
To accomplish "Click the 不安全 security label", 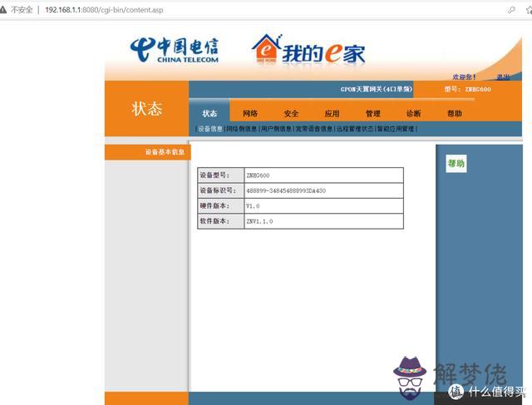I will coord(22,10).
